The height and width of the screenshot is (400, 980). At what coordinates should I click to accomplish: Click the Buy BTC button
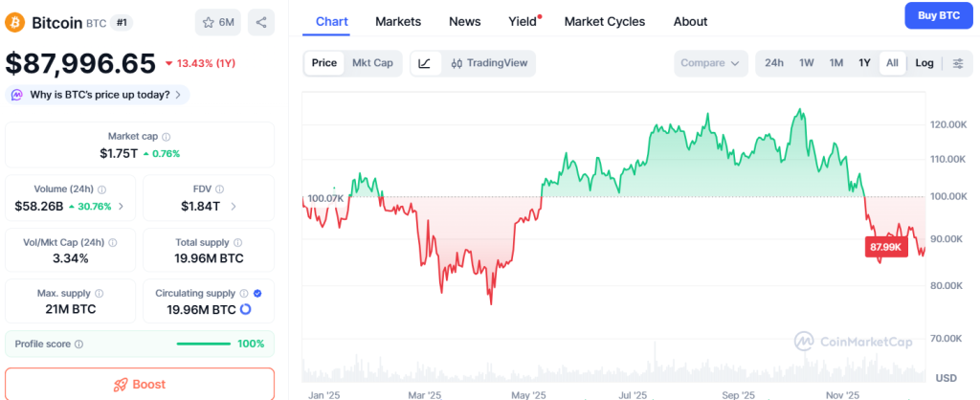937,16
